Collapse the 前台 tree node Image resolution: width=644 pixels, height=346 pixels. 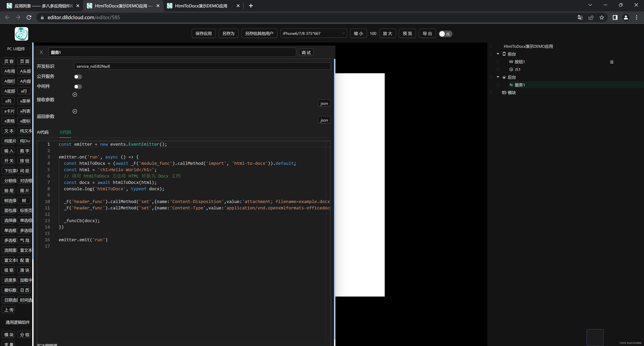click(498, 54)
